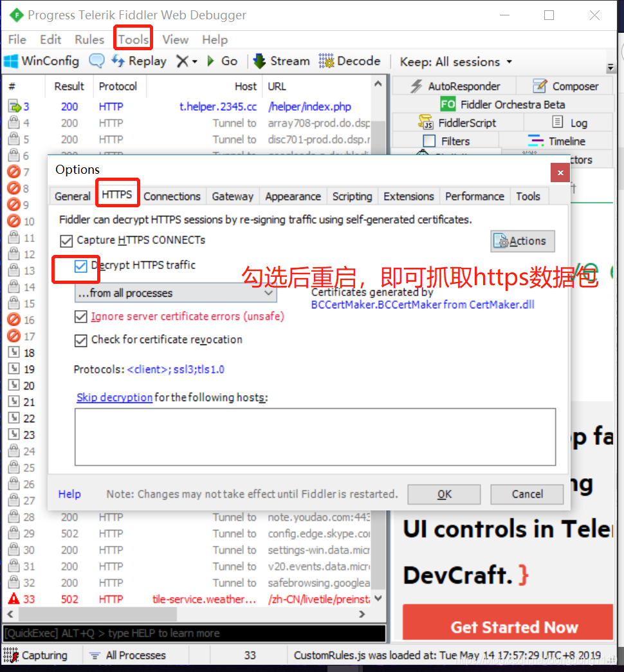
Task: Click the Fiddler Orchestra FO icon
Action: coord(448,104)
